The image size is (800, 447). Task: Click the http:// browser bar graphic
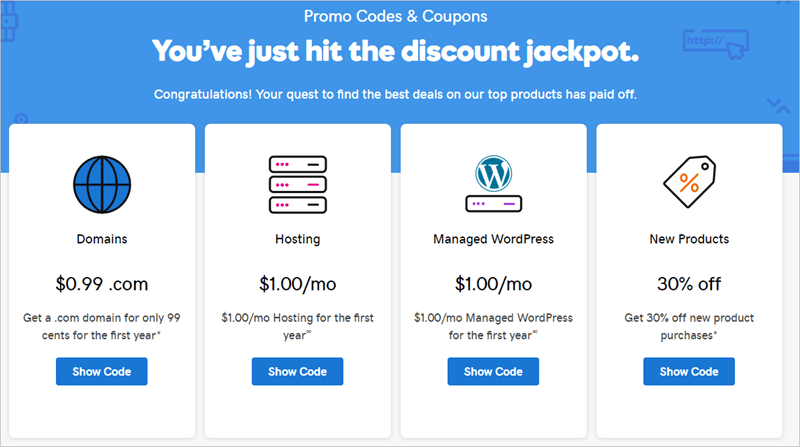(x=716, y=44)
